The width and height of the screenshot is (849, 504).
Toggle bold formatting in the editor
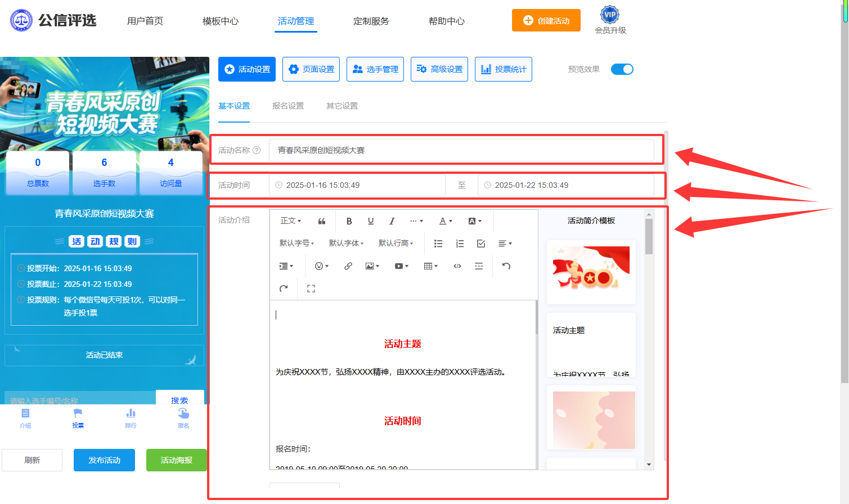(349, 221)
